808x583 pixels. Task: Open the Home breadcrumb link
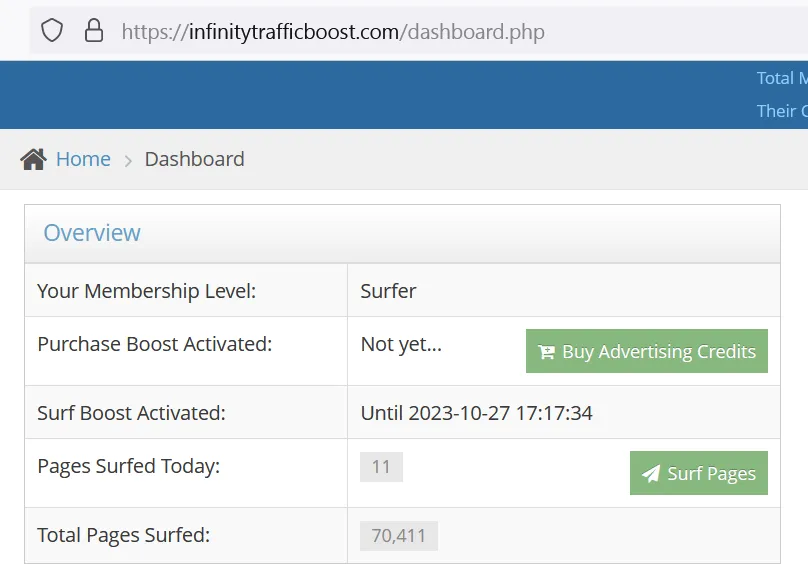coord(83,159)
